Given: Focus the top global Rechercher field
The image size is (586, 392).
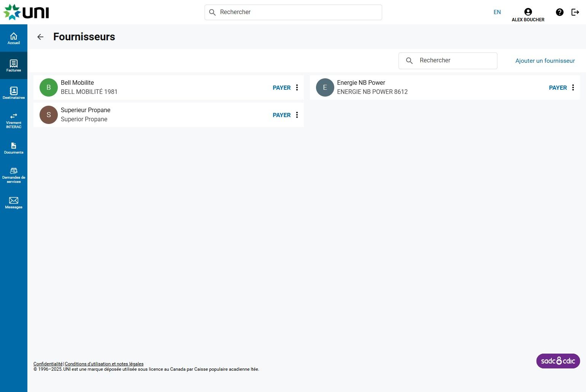Looking at the screenshot, I should (293, 12).
